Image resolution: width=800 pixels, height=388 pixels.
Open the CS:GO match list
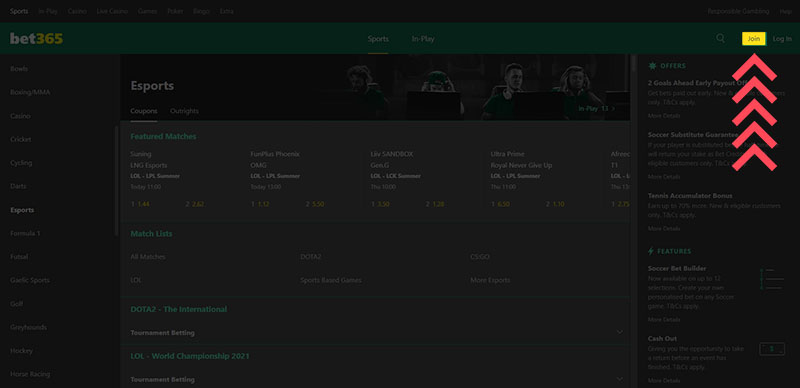click(x=480, y=257)
